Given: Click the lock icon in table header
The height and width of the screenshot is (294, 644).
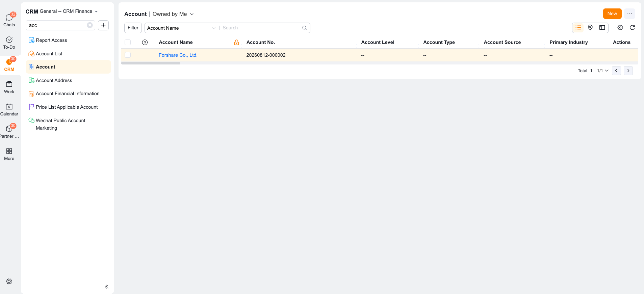Looking at the screenshot, I should tap(236, 42).
